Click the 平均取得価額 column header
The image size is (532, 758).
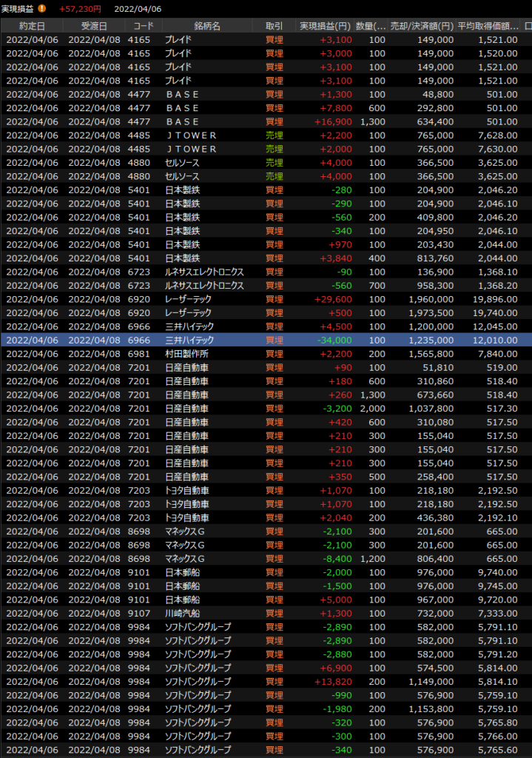[x=488, y=26]
